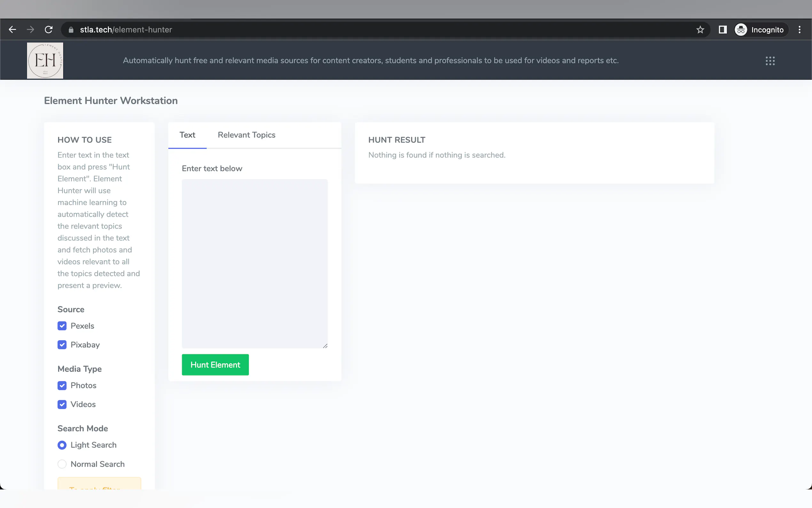
Task: Open the browser side panel icon
Action: (722, 29)
